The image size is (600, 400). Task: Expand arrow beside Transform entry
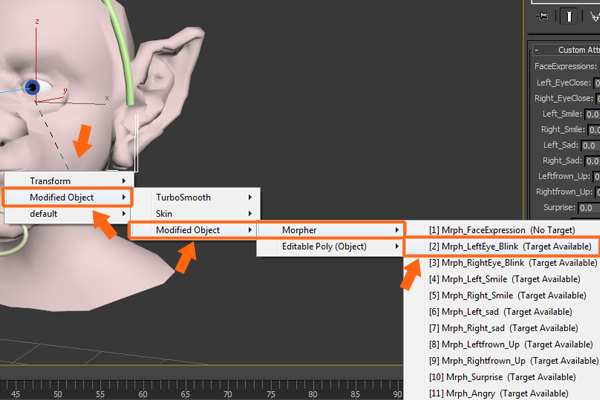[x=124, y=181]
